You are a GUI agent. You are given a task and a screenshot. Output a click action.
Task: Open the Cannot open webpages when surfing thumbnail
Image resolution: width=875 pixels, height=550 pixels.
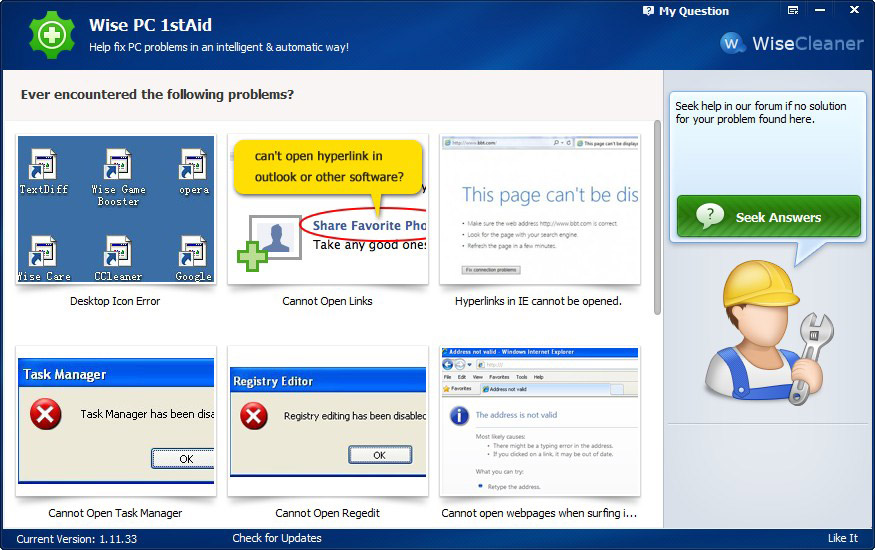click(540, 421)
